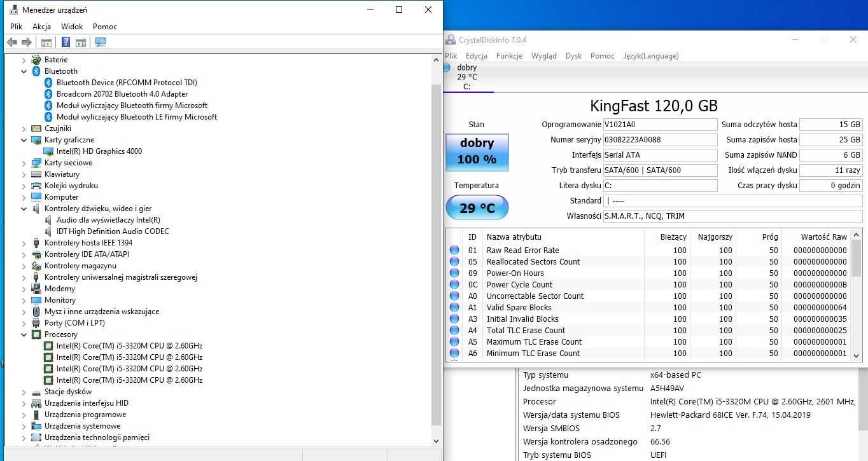This screenshot has width=868, height=461.
Task: Select Audio dla wyświetlaczy Intel(R)
Action: 108,220
